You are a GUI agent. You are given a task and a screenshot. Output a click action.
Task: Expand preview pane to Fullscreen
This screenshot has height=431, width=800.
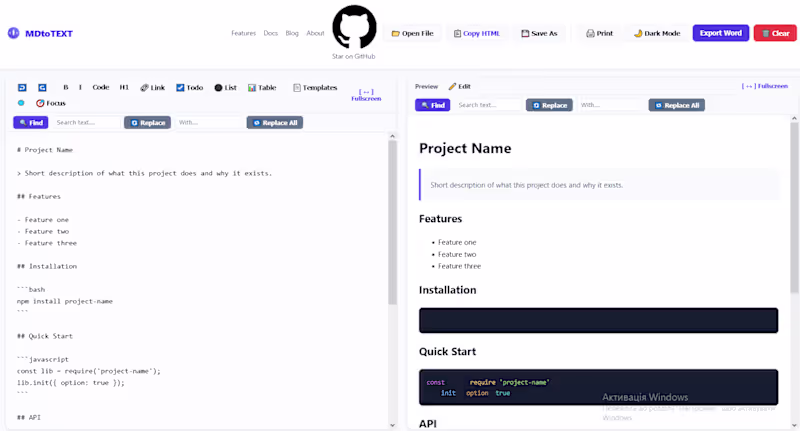click(x=764, y=86)
